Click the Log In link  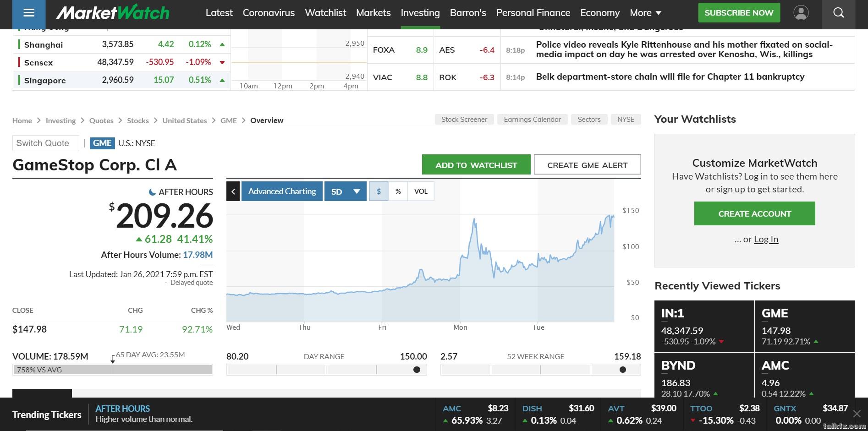(766, 239)
